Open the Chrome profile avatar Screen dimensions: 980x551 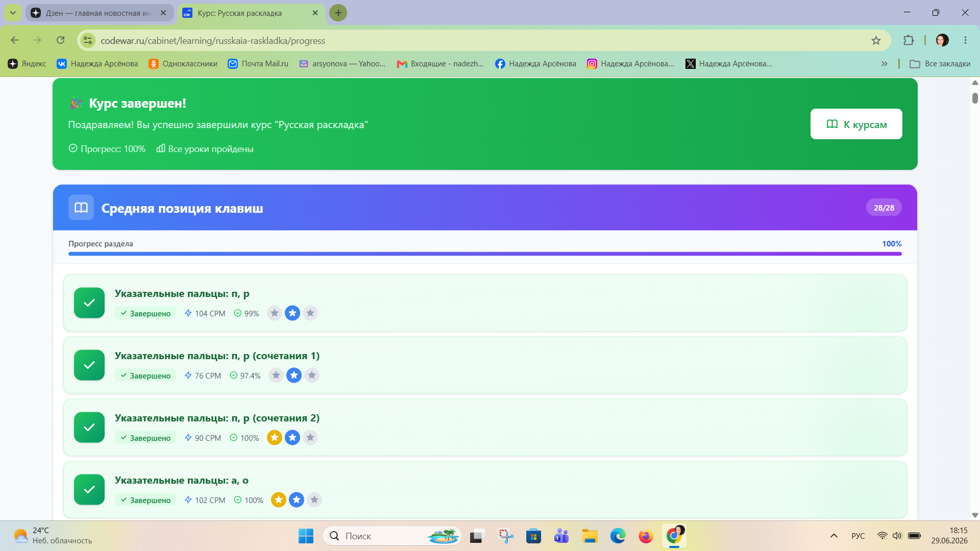point(942,40)
